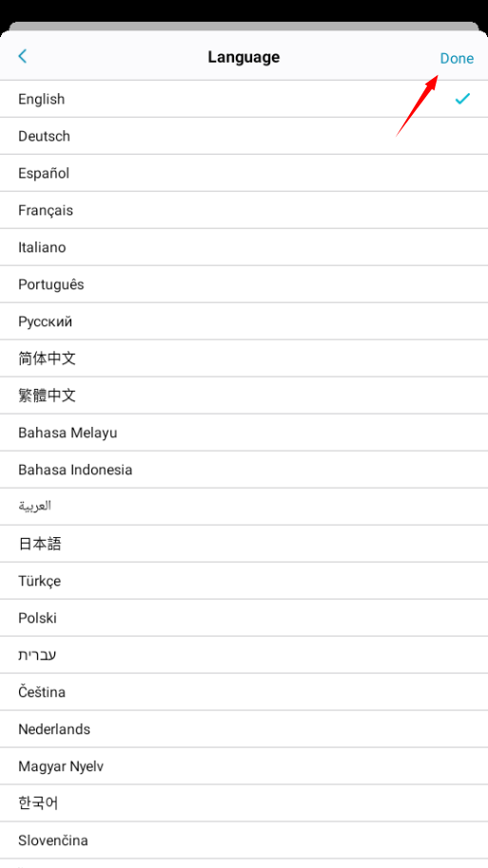Image resolution: width=488 pixels, height=868 pixels.
Task: Select 繁體中文 (Traditional Chinese)
Action: [244, 395]
